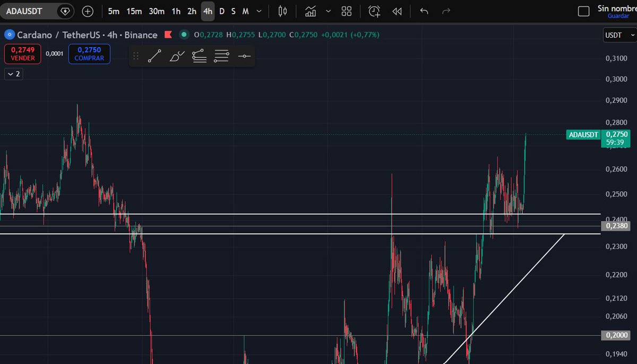Viewport: 637px width, 364px height.
Task: Click the undo arrow
Action: (424, 11)
